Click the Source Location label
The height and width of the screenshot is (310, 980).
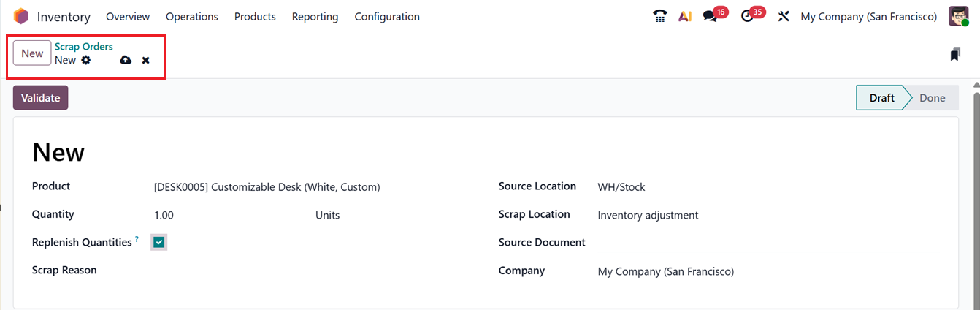(x=537, y=186)
